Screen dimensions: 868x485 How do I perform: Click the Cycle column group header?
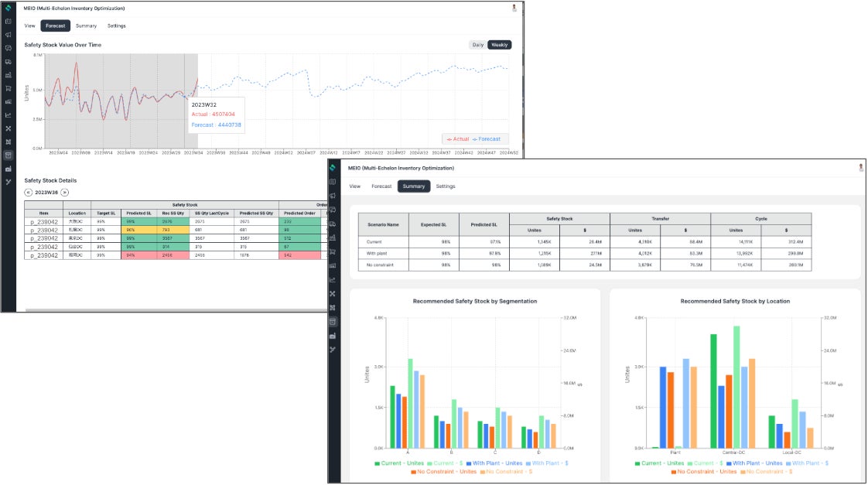(761, 219)
